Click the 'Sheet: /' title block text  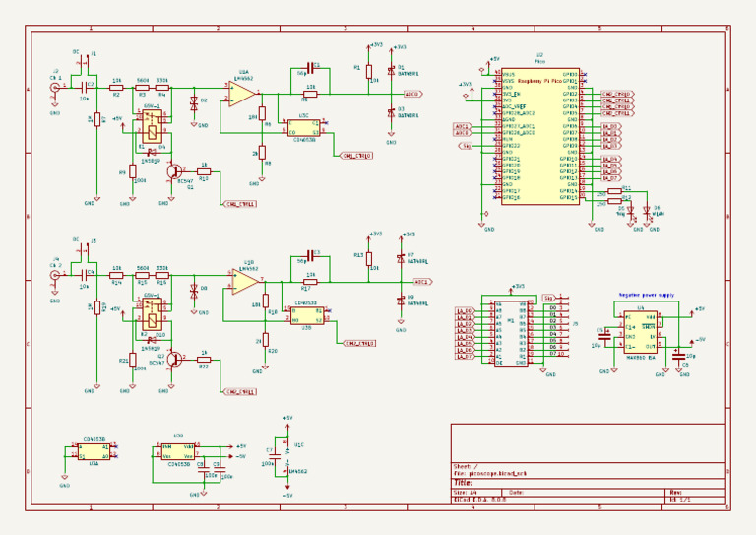point(466,466)
